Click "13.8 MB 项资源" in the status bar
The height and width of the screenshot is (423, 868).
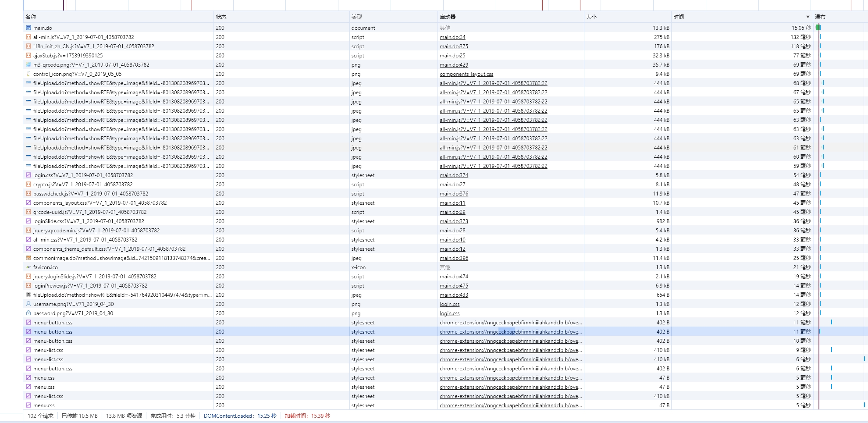coord(124,416)
